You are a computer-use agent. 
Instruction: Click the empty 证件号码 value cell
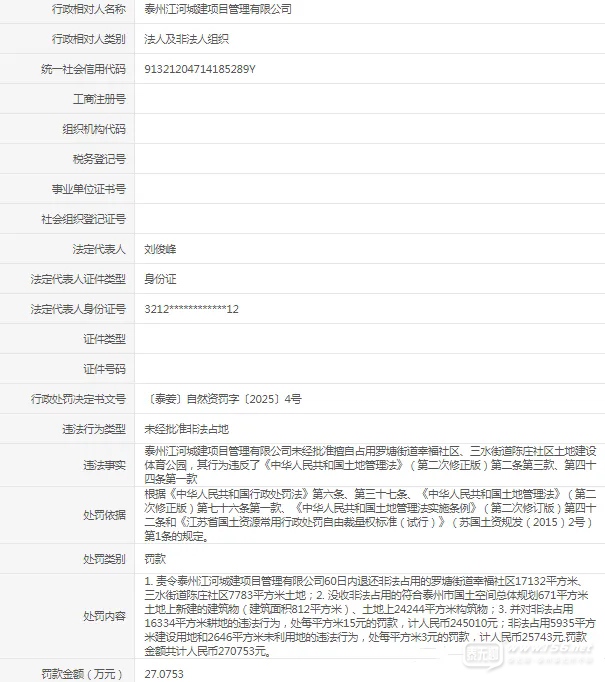pos(370,368)
